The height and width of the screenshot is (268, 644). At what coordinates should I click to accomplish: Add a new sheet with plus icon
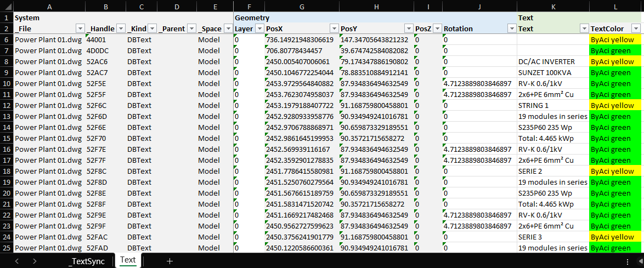[x=170, y=261]
